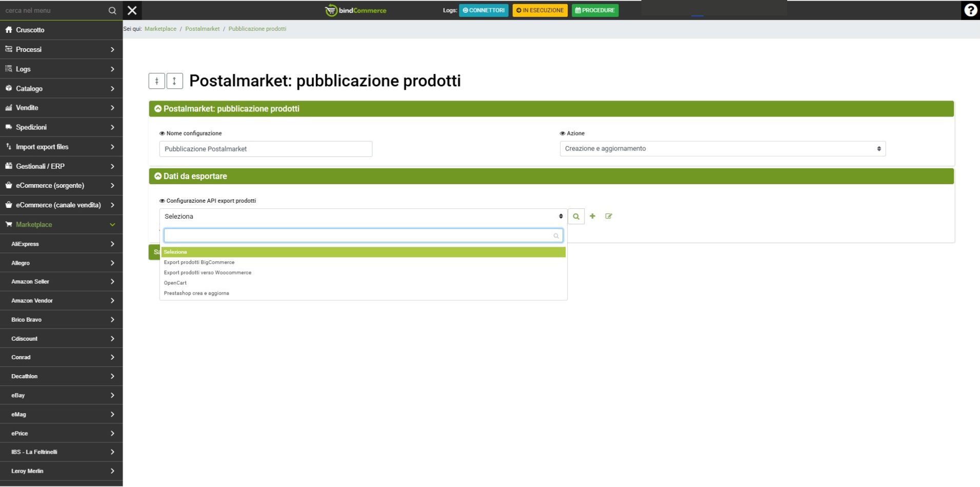Click the help question mark icon
The image size is (980, 487).
[970, 10]
